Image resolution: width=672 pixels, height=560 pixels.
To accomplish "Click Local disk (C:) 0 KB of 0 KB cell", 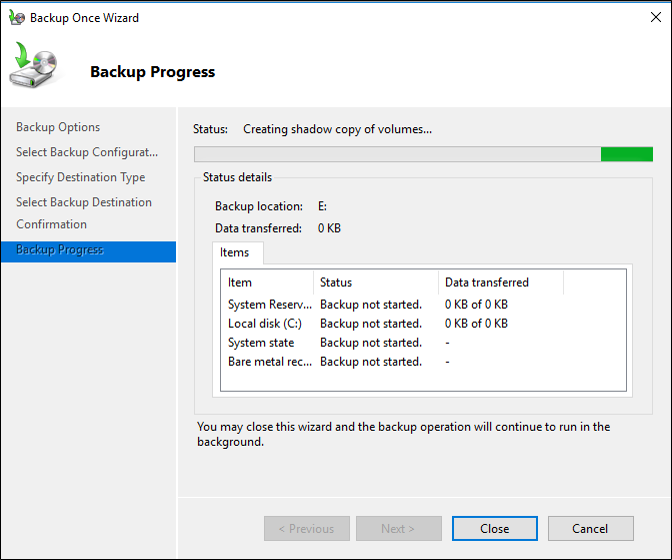I will tap(476, 323).
